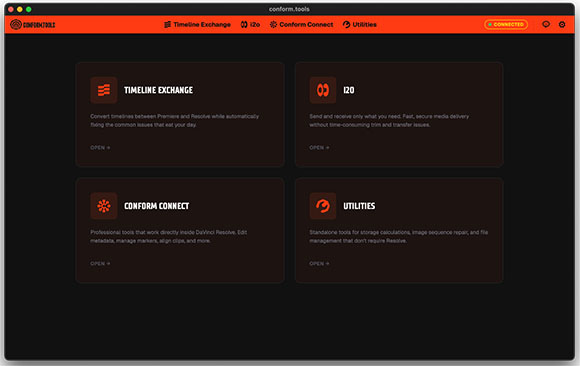Screen dimensions: 580x366
Task: Click the Conform Connect card snowflake icon
Action: coord(104,206)
